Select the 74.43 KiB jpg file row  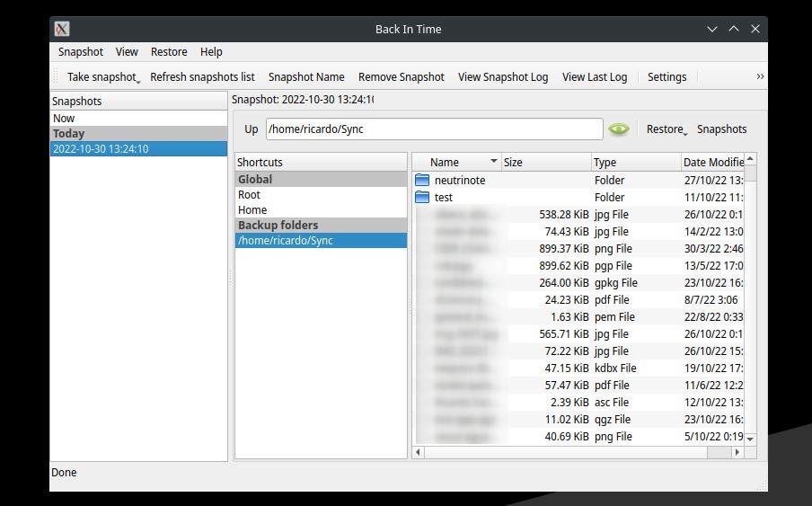pos(578,232)
